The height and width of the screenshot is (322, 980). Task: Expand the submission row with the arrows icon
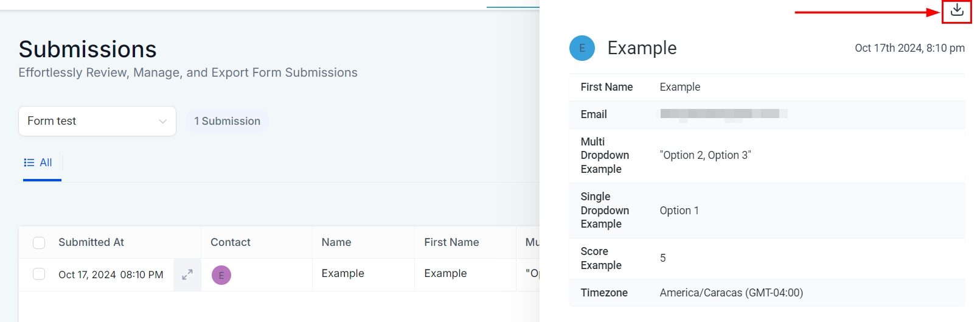click(187, 275)
